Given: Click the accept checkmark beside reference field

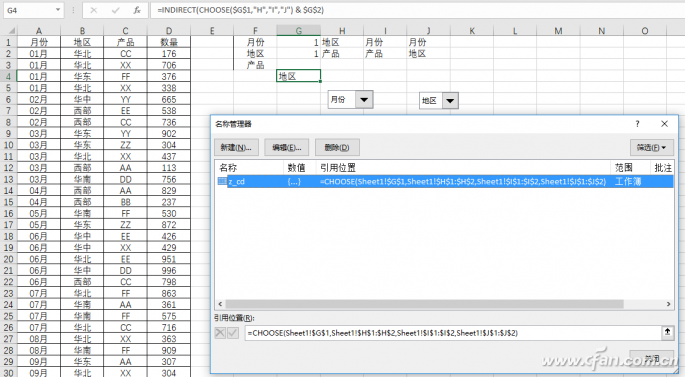Looking at the screenshot, I should (233, 333).
